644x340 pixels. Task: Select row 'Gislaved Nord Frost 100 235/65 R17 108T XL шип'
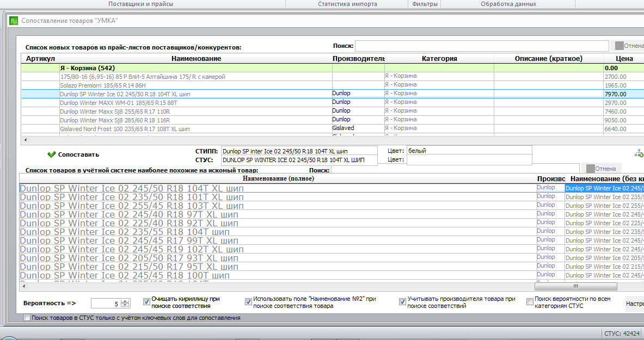point(333,128)
